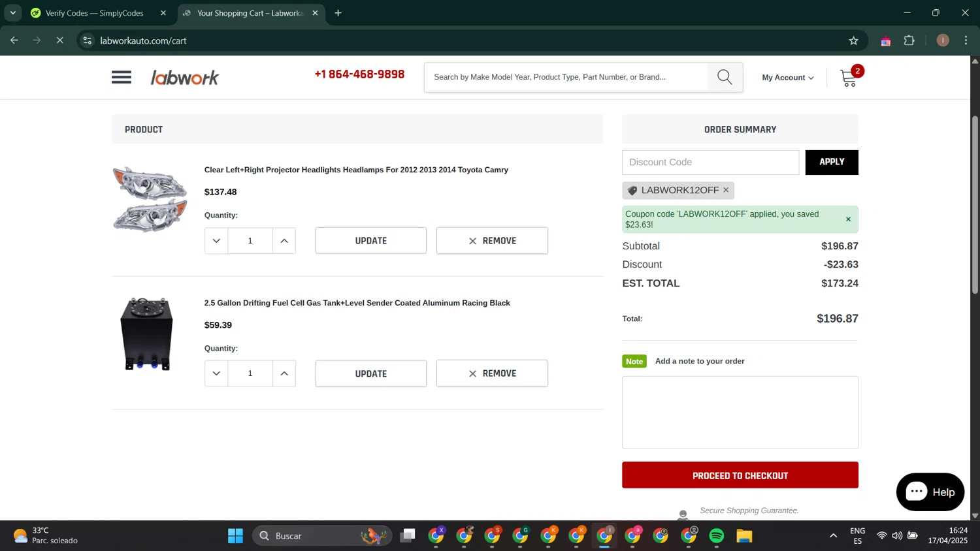This screenshot has width=980, height=551.
Task: Apply the discount code
Action: coord(832,162)
